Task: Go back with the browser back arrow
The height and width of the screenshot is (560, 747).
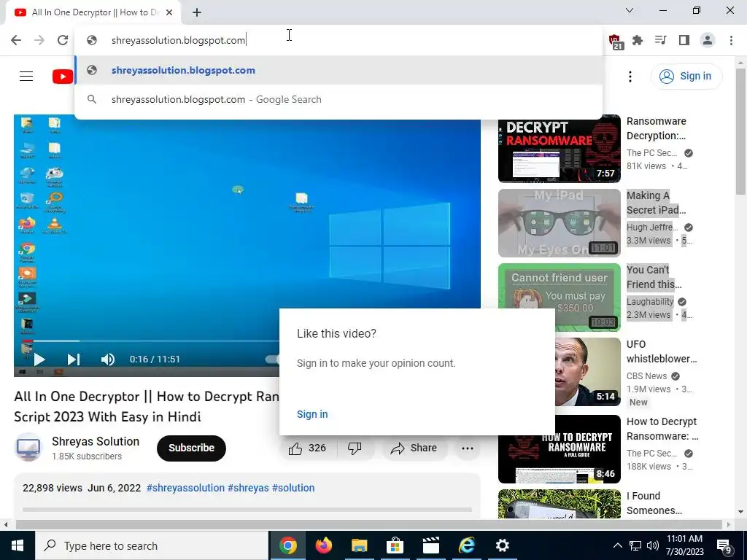Action: [16, 40]
